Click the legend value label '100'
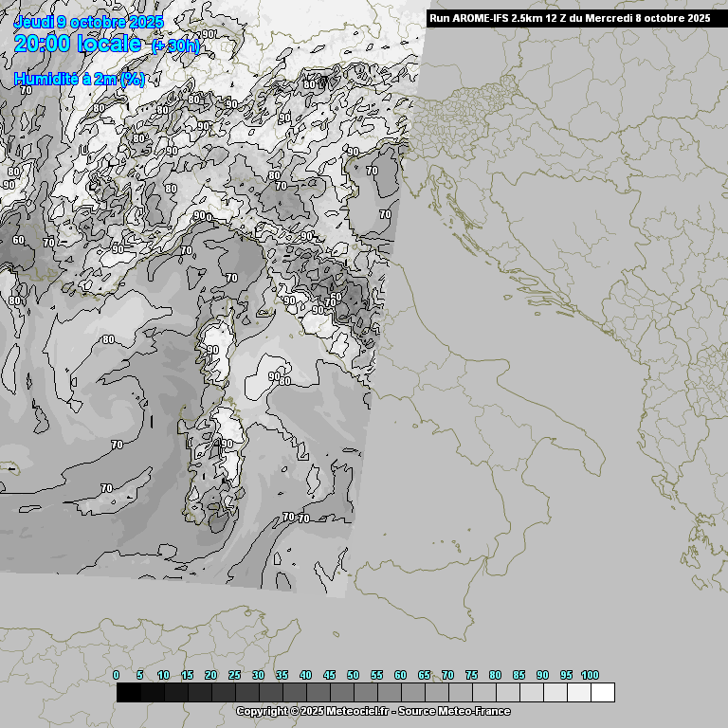The image size is (728, 728). [590, 675]
